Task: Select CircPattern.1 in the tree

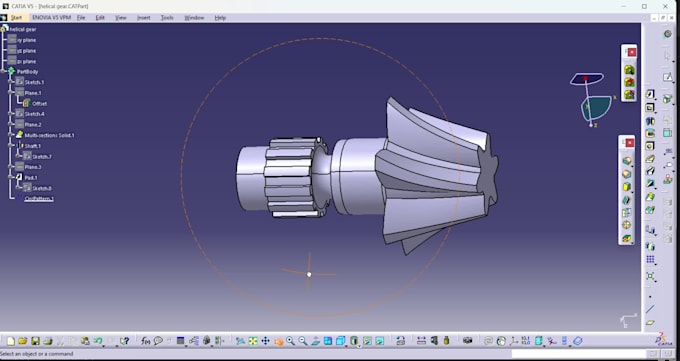Action: pyautogui.click(x=39, y=199)
